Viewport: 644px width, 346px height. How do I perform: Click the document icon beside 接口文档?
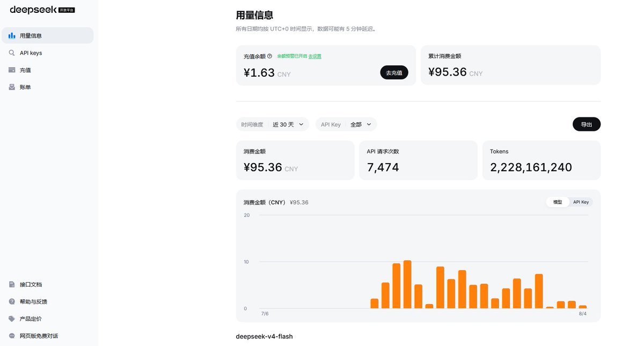pos(12,284)
